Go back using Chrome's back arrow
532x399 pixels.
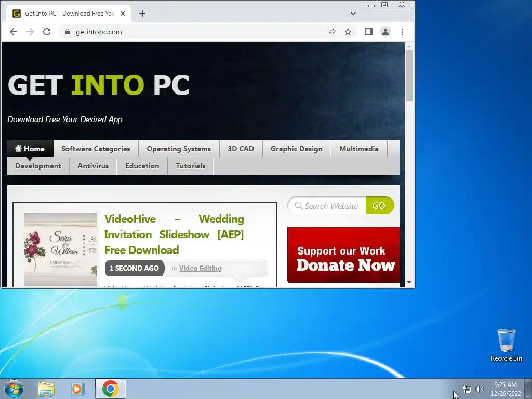(x=14, y=32)
